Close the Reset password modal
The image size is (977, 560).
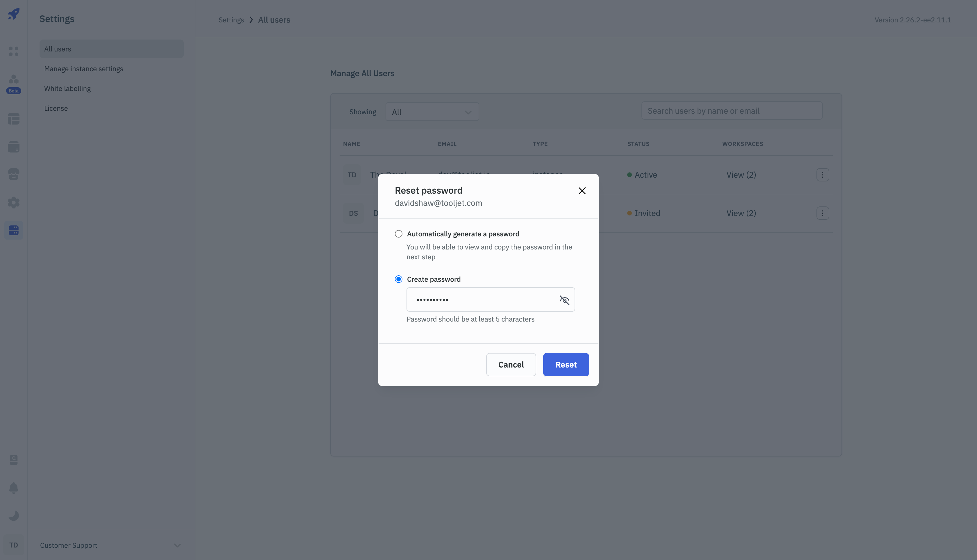582,191
